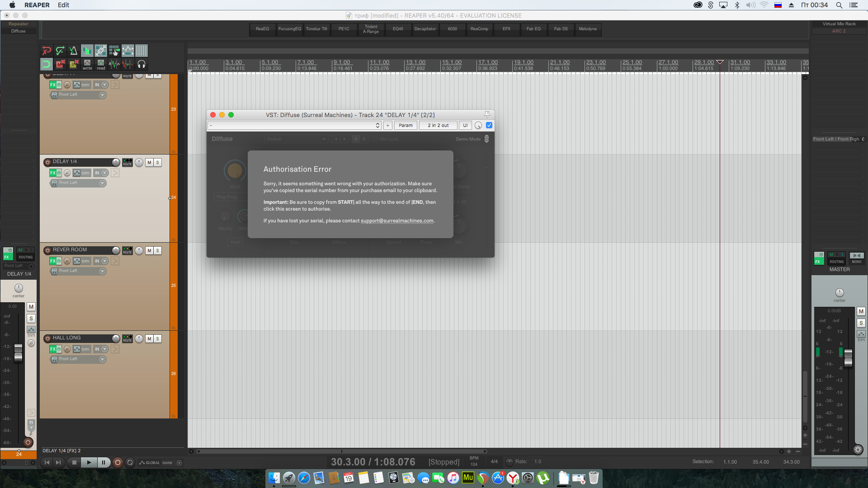This screenshot has width=868, height=488.
Task: Click the MASTER volume fader
Action: 848,358
